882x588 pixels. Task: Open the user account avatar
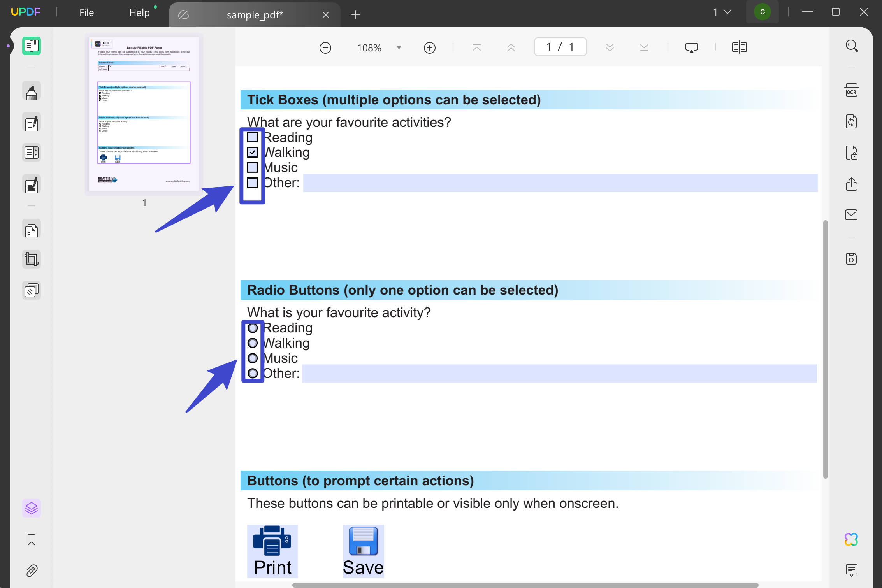click(x=762, y=12)
